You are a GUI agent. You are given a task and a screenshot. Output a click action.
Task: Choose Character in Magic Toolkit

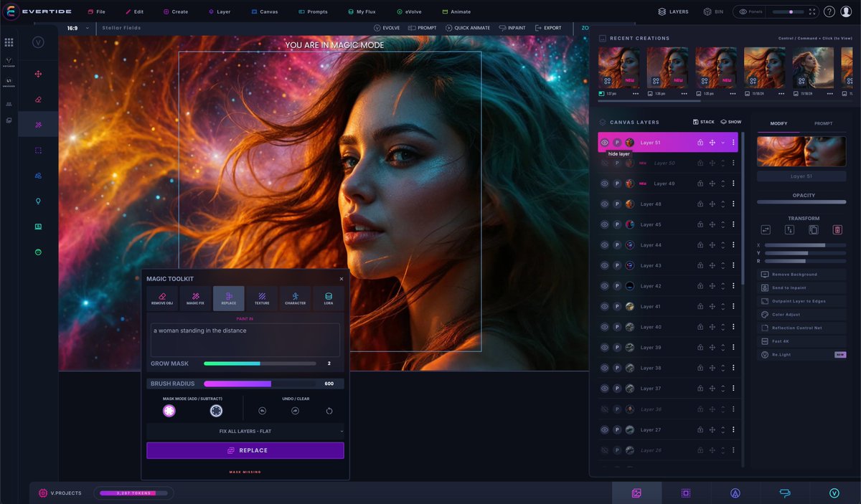pos(295,298)
